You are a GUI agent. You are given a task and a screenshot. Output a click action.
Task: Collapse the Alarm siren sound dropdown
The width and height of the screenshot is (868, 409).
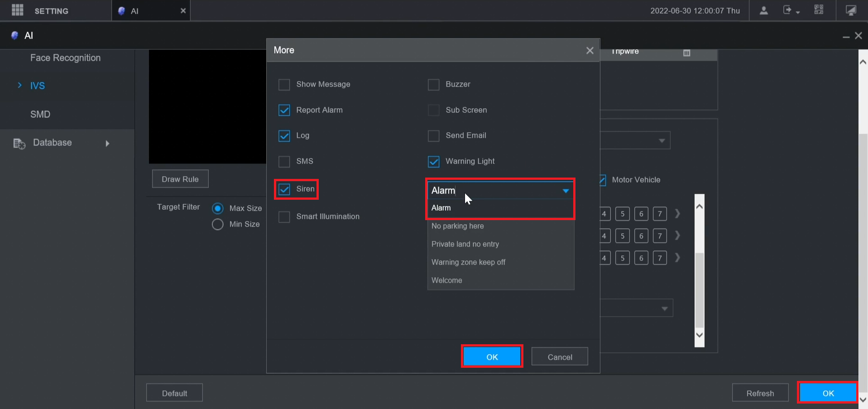tap(566, 191)
